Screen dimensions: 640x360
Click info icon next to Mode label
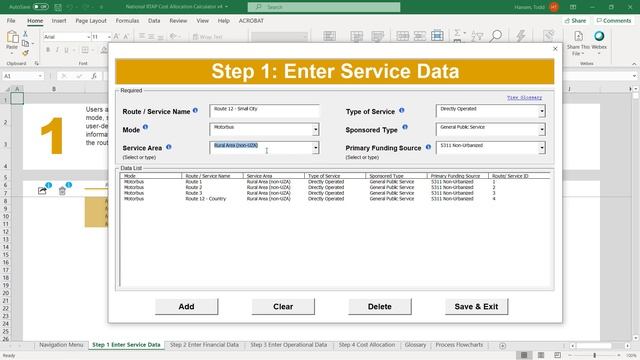(145, 127)
